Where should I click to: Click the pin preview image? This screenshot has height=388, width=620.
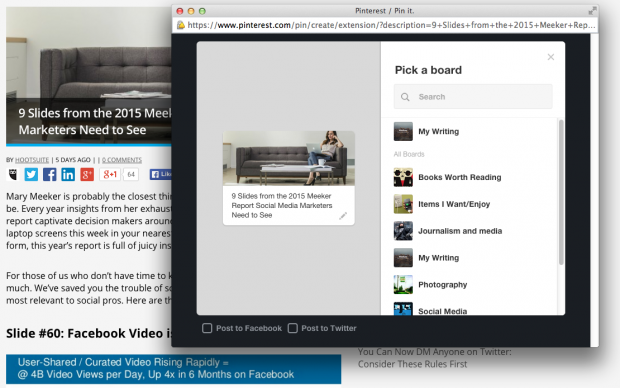[289, 158]
